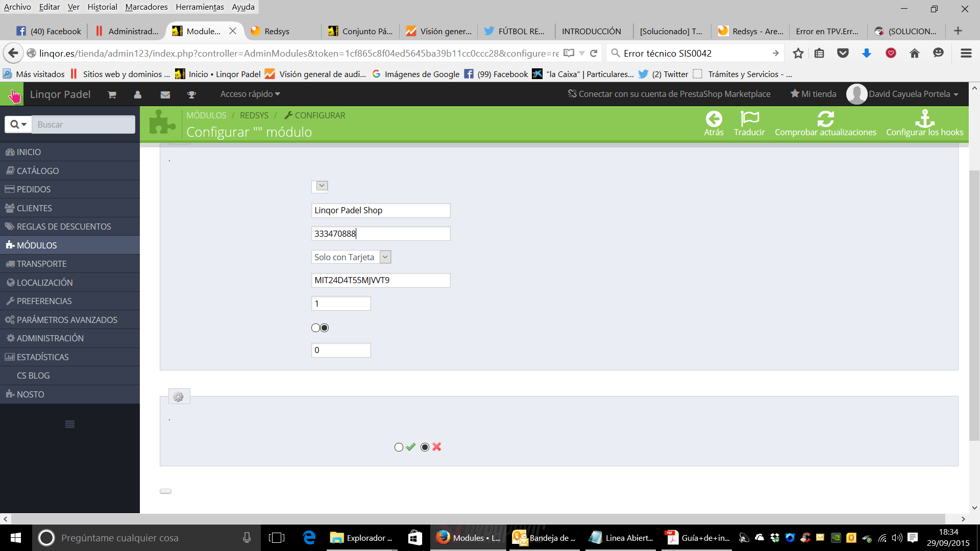Bookmark page with star icon

[x=798, y=53]
